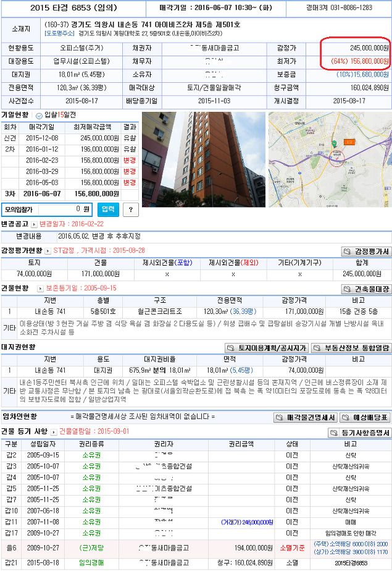Image resolution: width=392 pixels, height=571 pixels.
Task: Click the 194,000,000원 amount in row 을6
Action: [x=254, y=548]
